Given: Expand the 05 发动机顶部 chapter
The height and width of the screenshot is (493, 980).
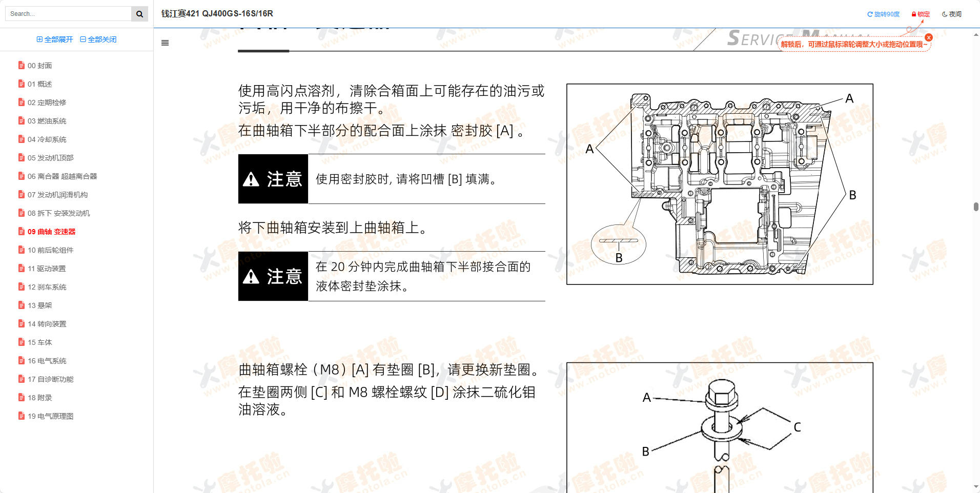Looking at the screenshot, I should point(51,158).
